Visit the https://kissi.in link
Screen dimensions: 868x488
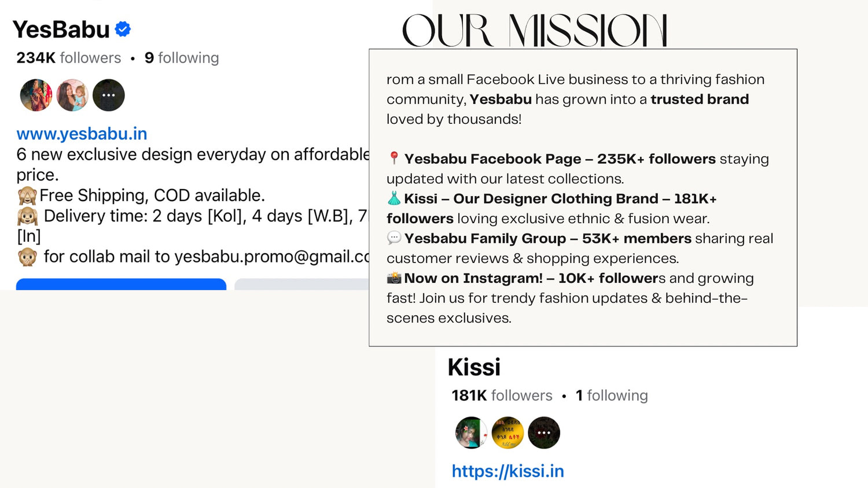coord(507,471)
